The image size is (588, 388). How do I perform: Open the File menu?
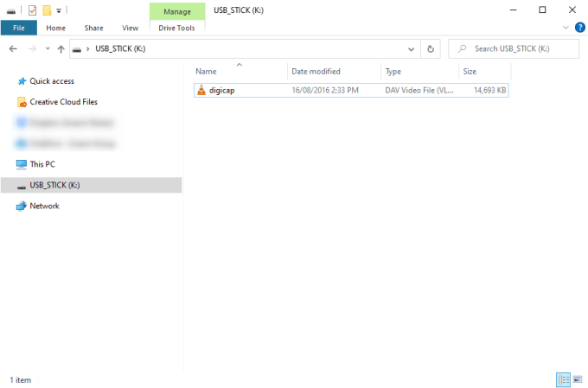(18, 28)
